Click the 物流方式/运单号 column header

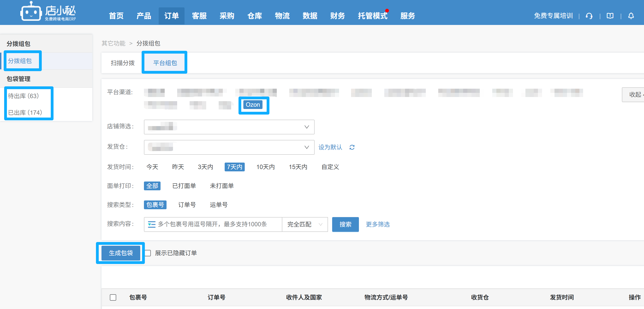click(386, 297)
